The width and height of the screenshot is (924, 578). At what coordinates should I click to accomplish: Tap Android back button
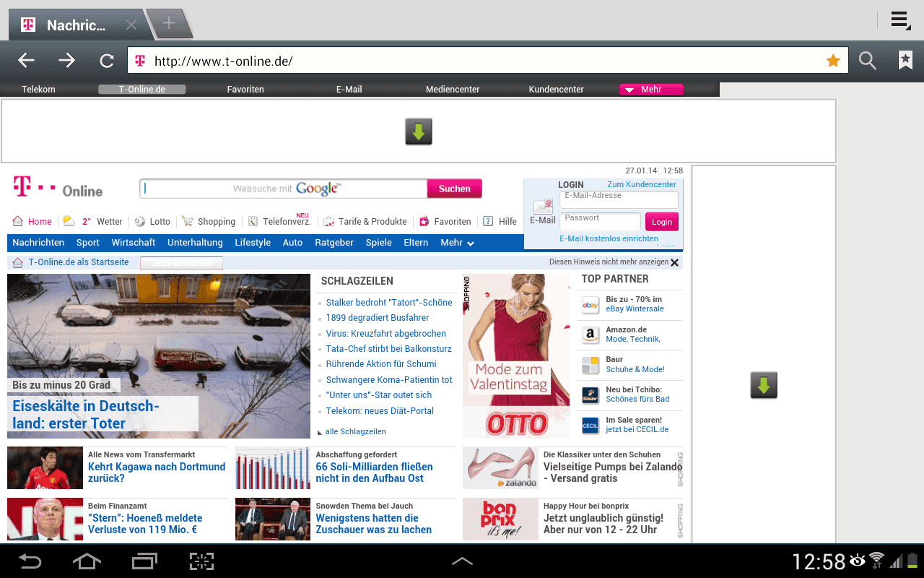coord(30,561)
